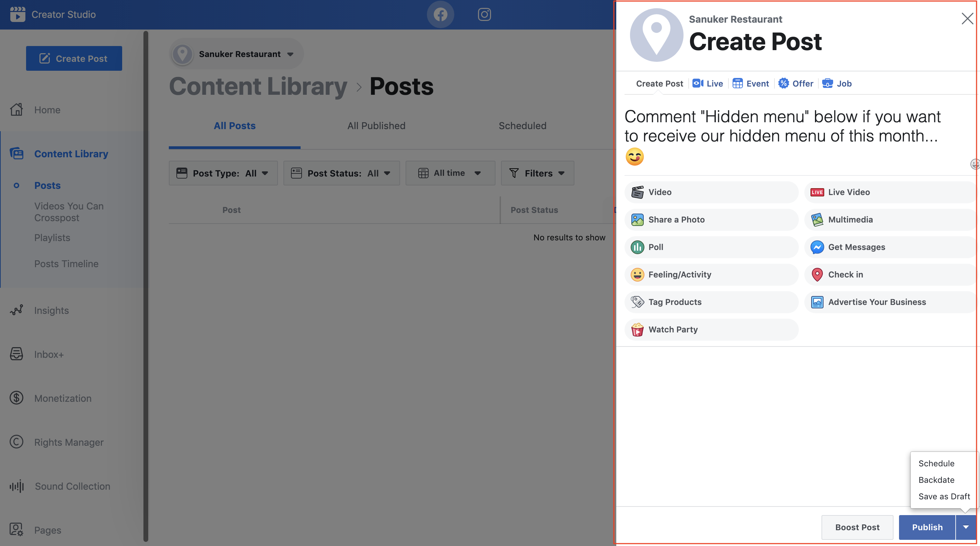Open the All time filter dropdown
Image resolution: width=980 pixels, height=546 pixels.
pyautogui.click(x=450, y=173)
